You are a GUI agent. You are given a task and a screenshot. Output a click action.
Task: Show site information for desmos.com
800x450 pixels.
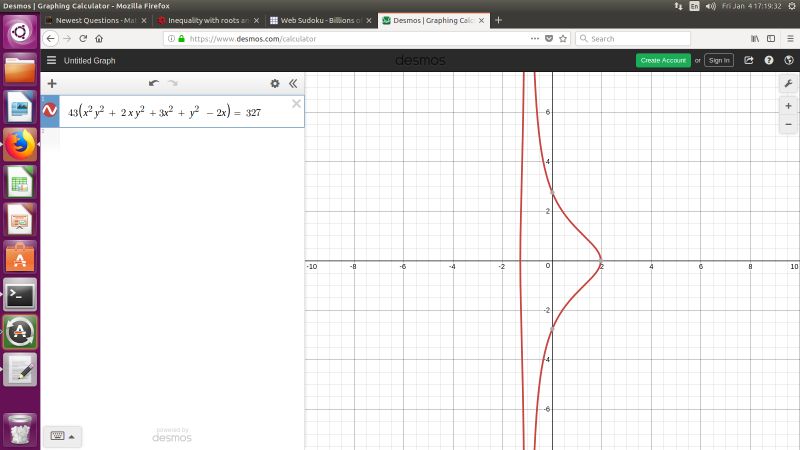point(171,39)
